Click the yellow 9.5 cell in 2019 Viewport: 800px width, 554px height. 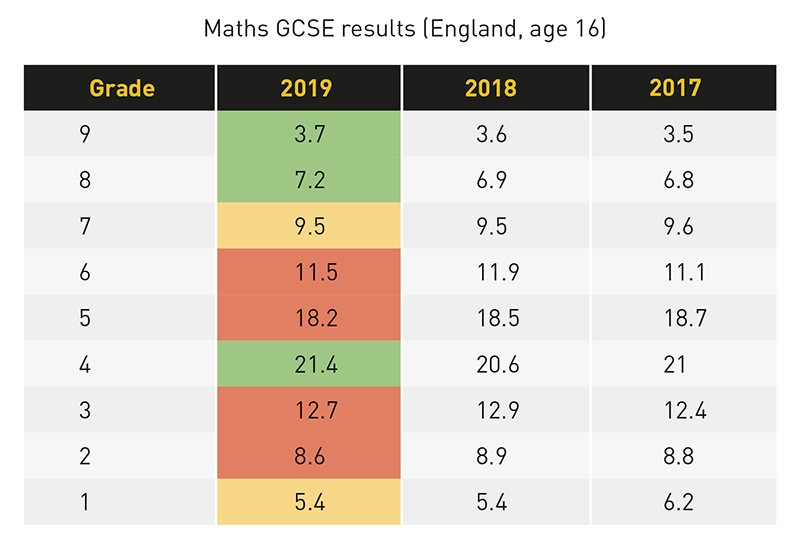pos(309,226)
